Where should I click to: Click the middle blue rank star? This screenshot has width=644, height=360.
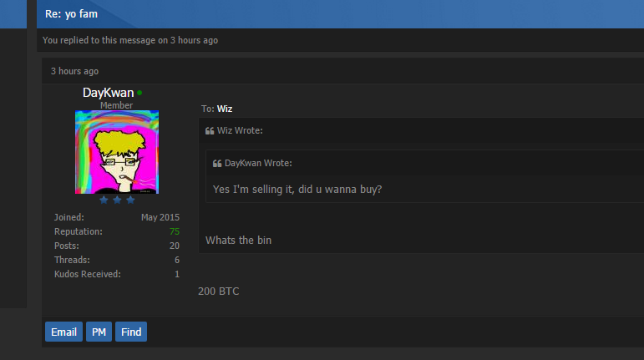(x=117, y=200)
